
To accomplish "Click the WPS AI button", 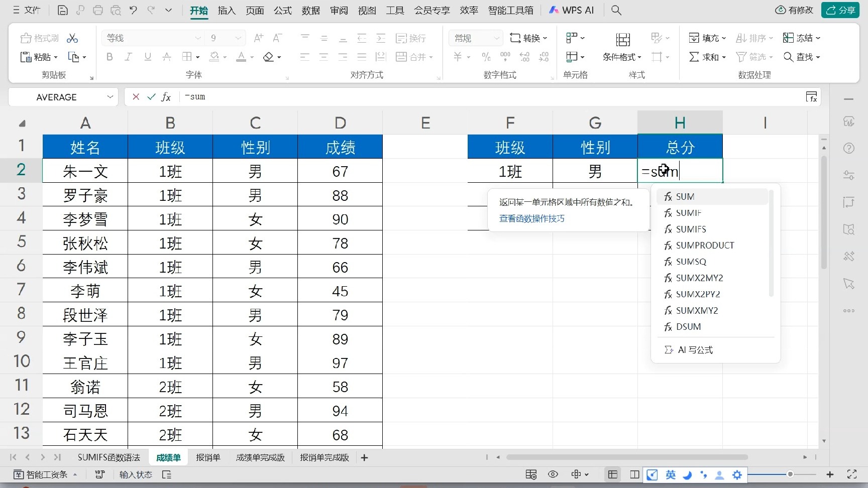I will click(572, 10).
